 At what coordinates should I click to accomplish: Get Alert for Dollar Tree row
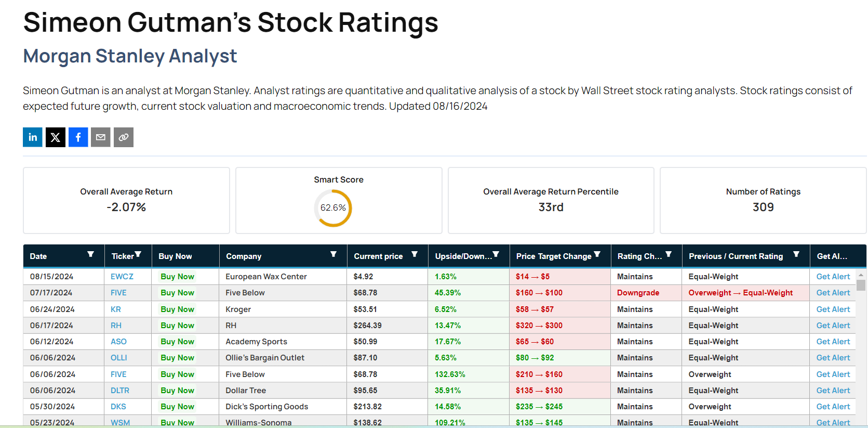click(x=833, y=391)
